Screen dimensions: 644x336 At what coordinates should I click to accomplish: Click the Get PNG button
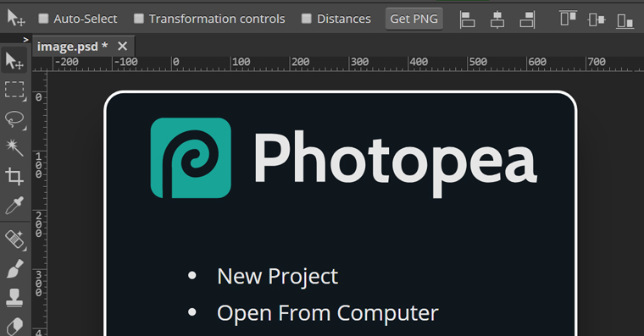pyautogui.click(x=414, y=19)
